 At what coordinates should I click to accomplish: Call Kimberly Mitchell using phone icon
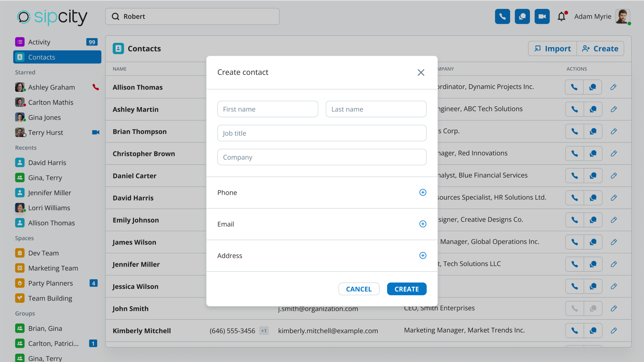click(x=574, y=331)
